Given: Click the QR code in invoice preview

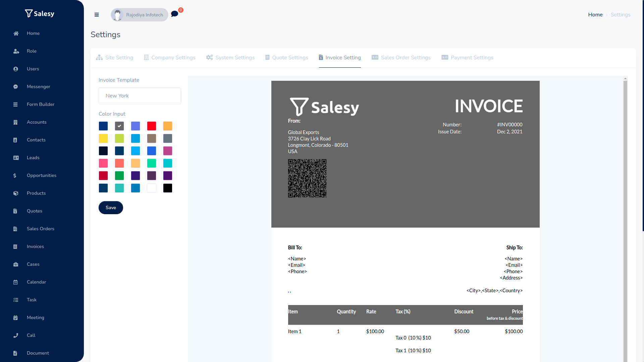Looking at the screenshot, I should coord(307,178).
